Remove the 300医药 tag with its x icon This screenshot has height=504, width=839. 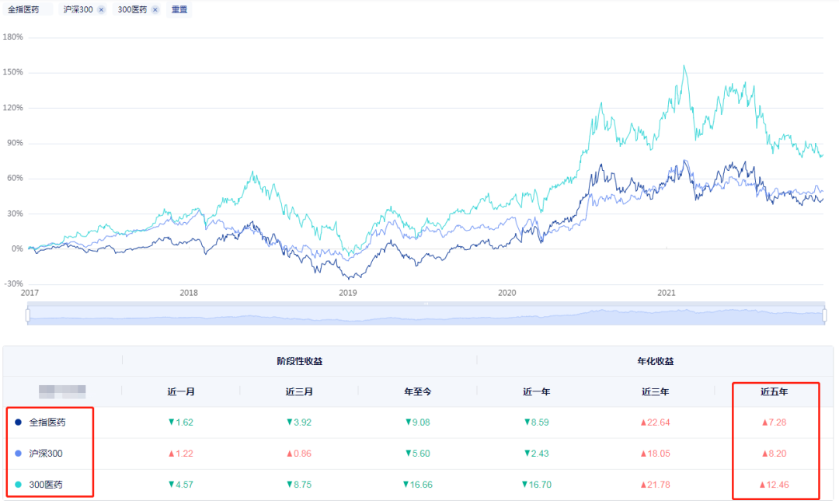tap(155, 9)
